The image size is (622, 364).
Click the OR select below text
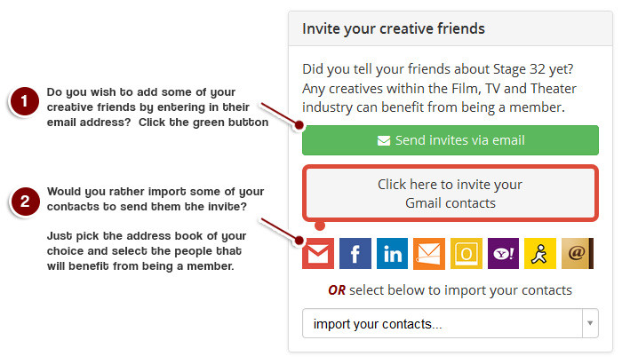coord(450,290)
